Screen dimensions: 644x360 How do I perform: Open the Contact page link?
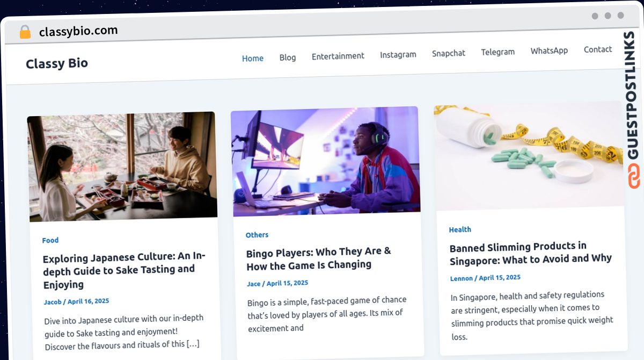[598, 49]
